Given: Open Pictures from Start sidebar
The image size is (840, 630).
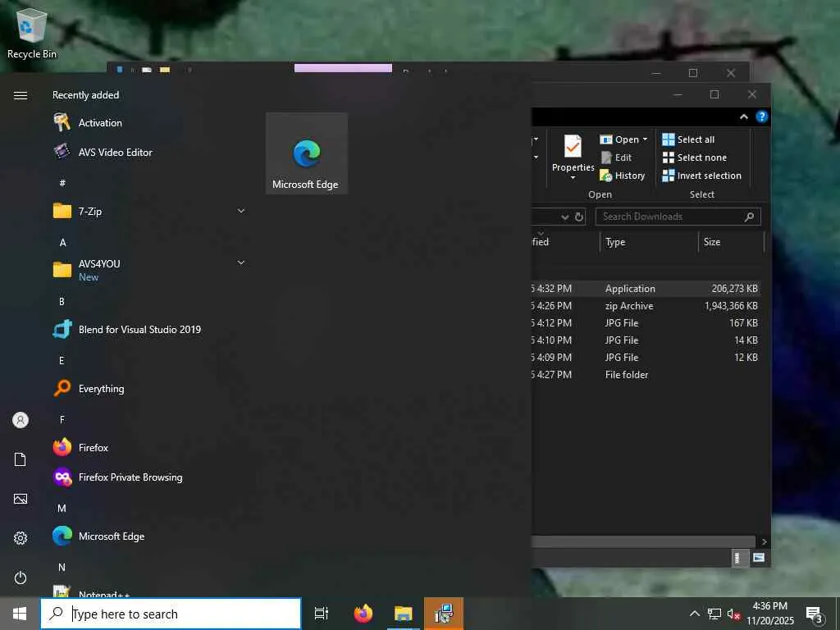Looking at the screenshot, I should [21, 499].
